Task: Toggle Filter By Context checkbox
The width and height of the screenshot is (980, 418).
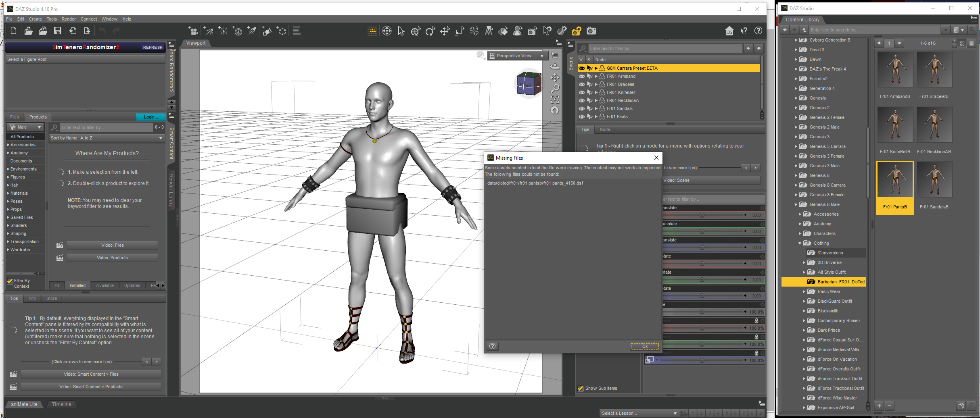Action: (x=10, y=281)
